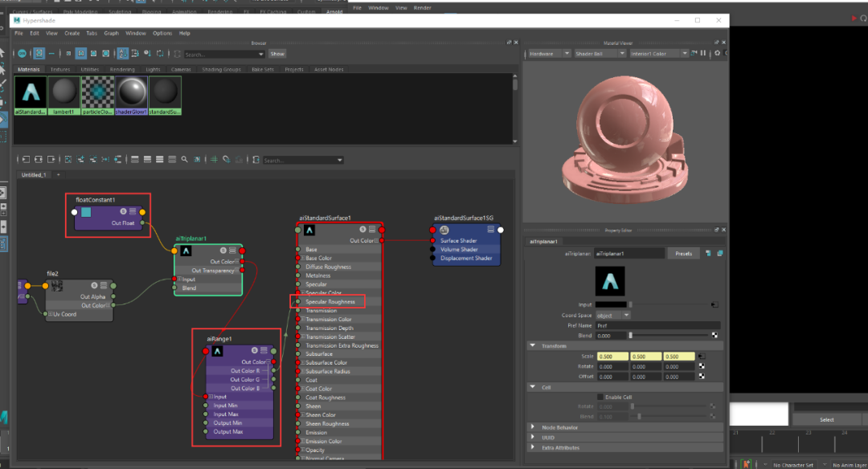Open the node editor search dropdown arrow
Viewport: 868px width, 469px height.
340,161
